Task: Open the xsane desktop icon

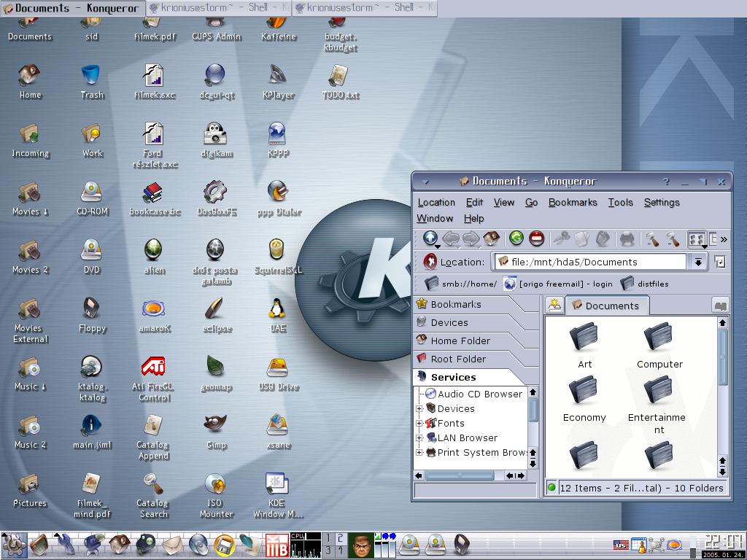Action: [278, 432]
